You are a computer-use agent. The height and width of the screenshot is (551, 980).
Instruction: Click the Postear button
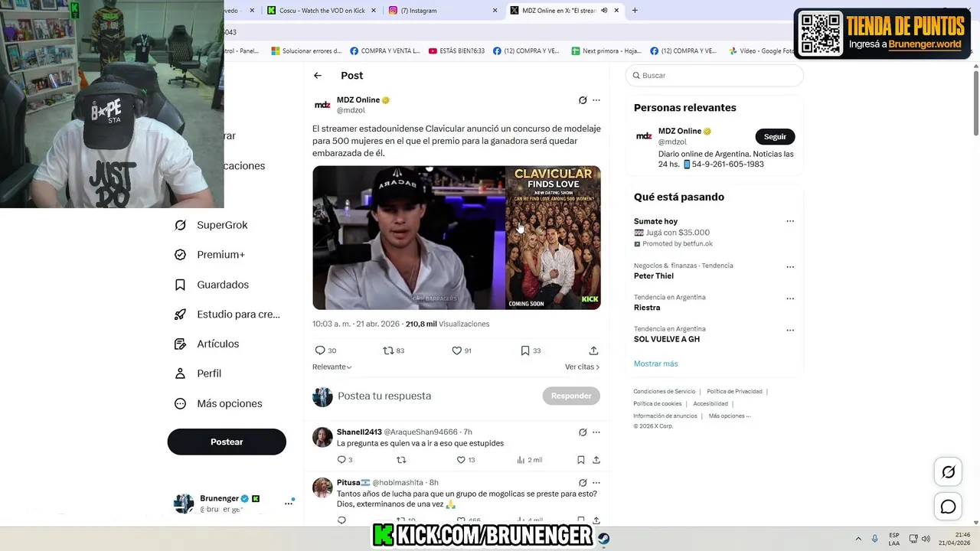[227, 442]
